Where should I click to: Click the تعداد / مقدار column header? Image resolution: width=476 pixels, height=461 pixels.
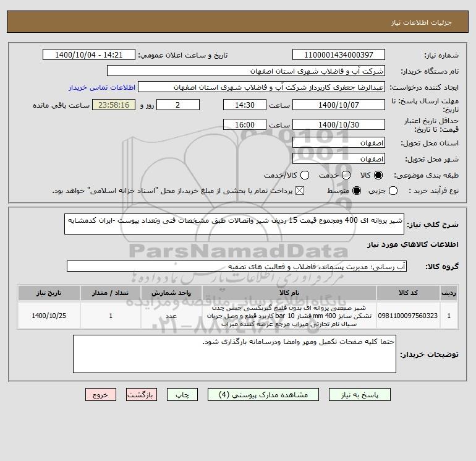[x=111, y=293]
